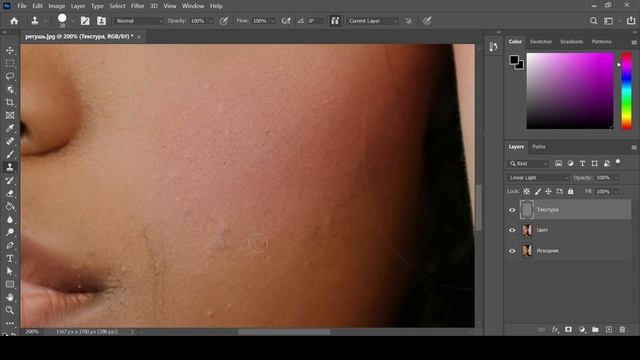Open the brush preset picker arrow
640x360 pixels.
(72, 21)
